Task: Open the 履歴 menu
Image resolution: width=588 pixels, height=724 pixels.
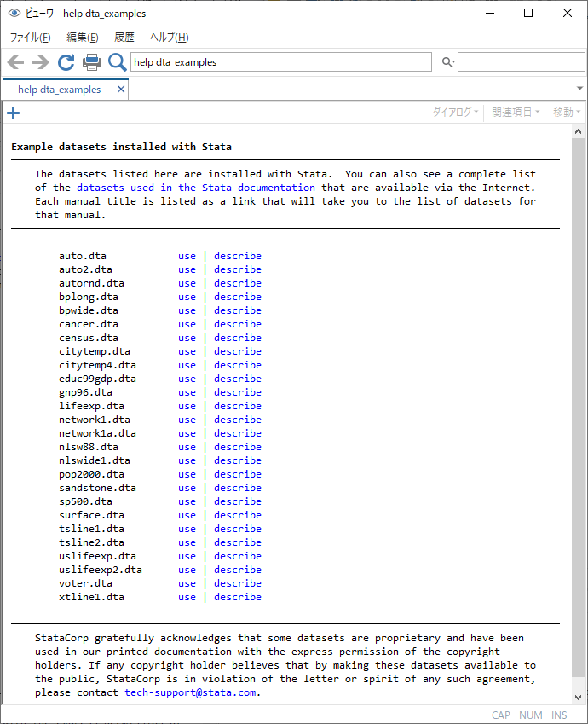Action: pos(124,38)
